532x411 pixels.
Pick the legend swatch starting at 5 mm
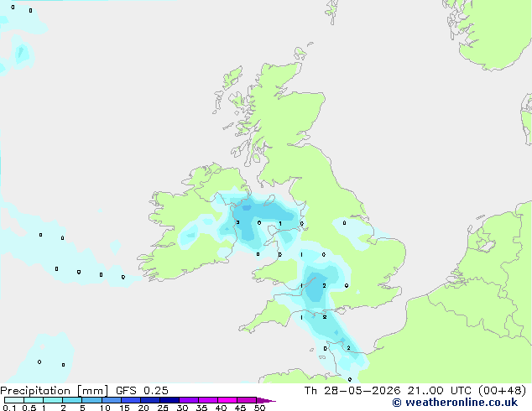click(x=91, y=400)
